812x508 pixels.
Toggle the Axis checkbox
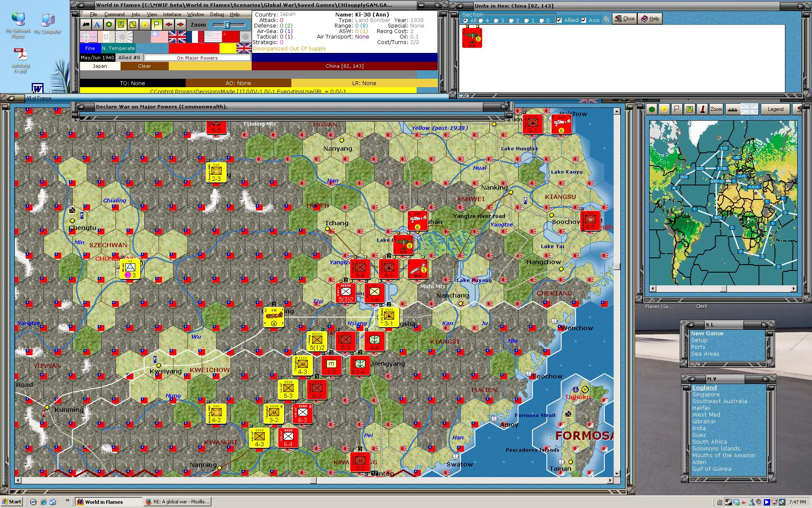pos(584,20)
